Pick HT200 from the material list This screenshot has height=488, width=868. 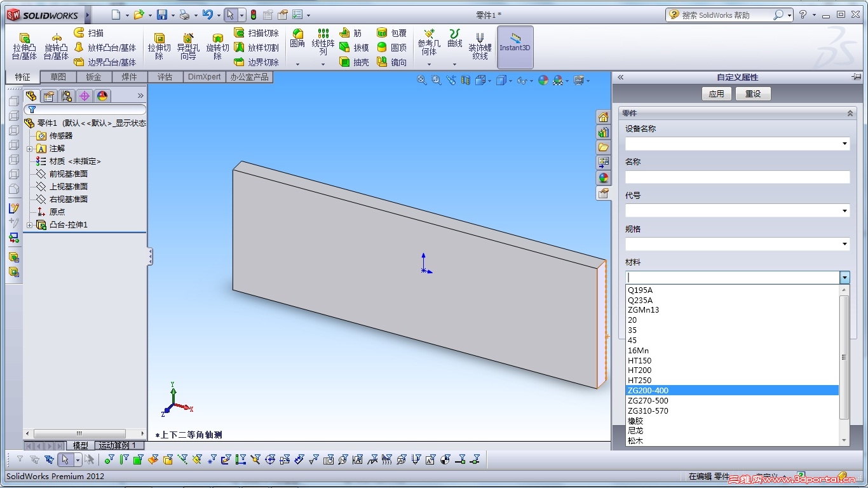tap(732, 370)
